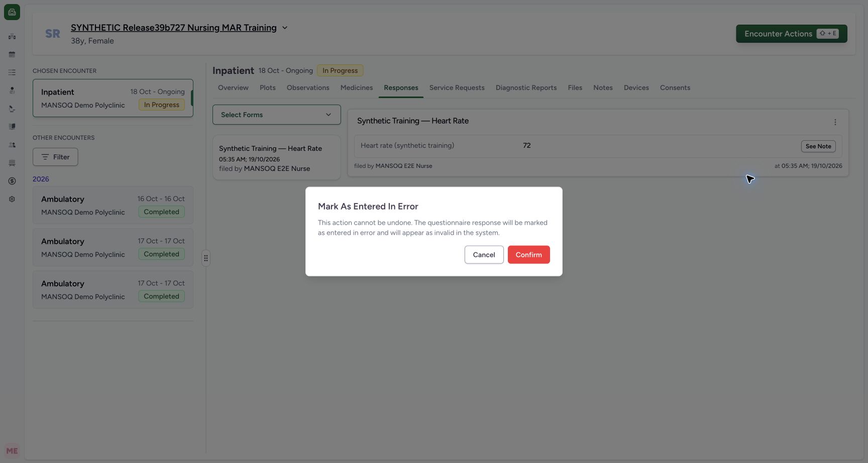Image resolution: width=868 pixels, height=463 pixels.
Task: Click the users icon in the sidebar
Action: [x=12, y=145]
